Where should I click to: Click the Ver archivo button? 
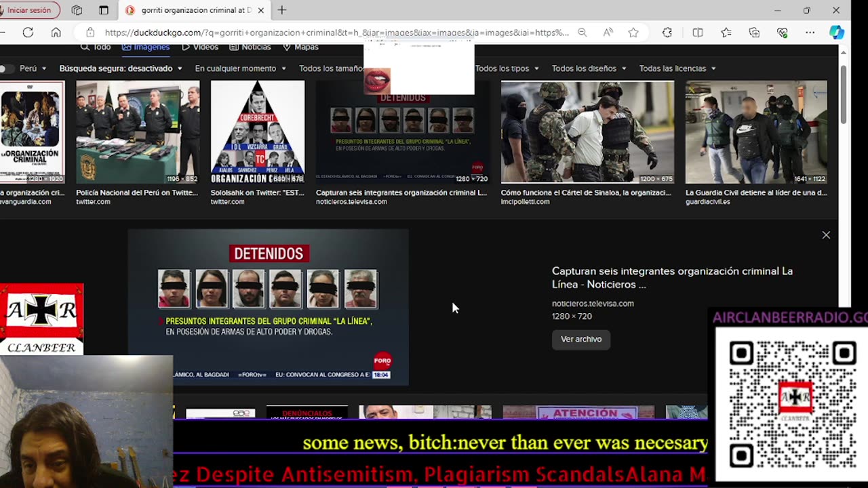(581, 339)
